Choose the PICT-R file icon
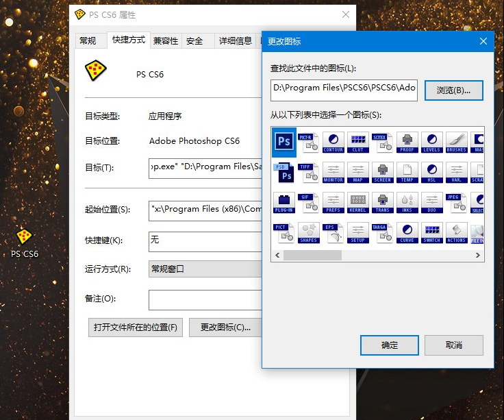The width and height of the screenshot is (504, 420). pyautogui.click(x=309, y=142)
